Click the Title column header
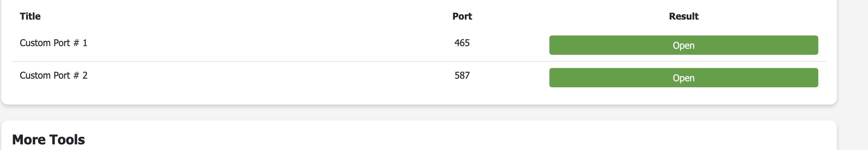The image size is (868, 150). tap(30, 16)
